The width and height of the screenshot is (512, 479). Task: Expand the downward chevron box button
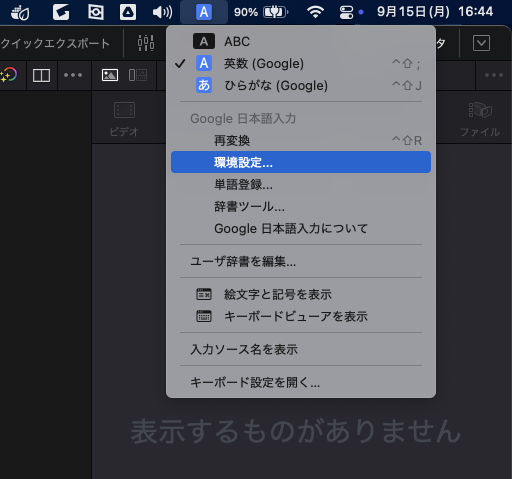[481, 43]
